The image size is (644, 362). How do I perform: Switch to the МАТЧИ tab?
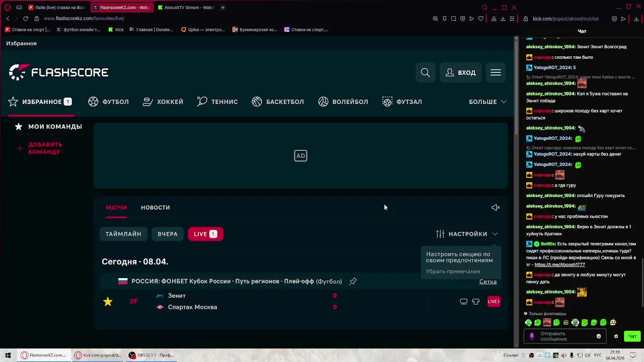click(116, 207)
